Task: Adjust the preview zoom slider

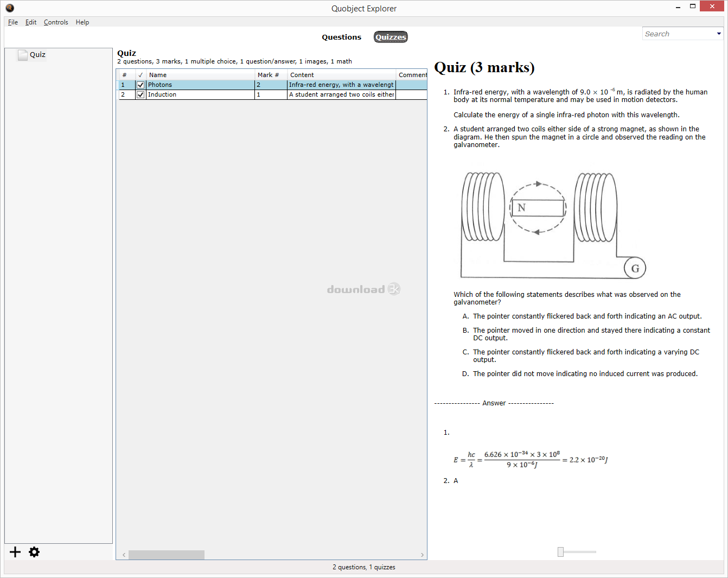Action: 561,552
